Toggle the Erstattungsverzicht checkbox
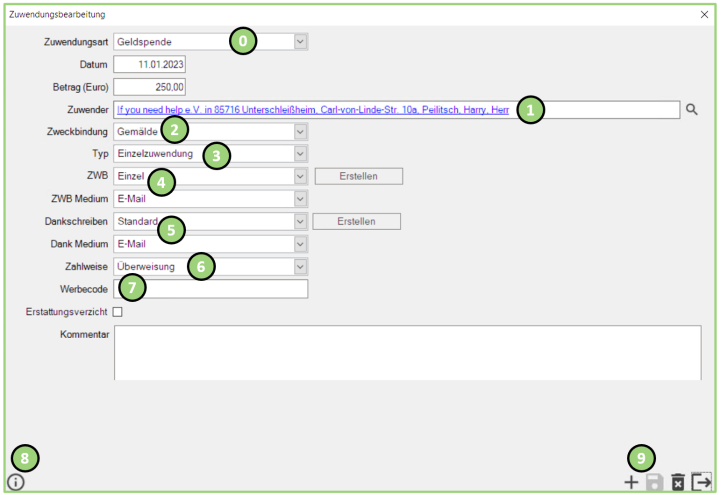The width and height of the screenshot is (721, 495). 118,312
